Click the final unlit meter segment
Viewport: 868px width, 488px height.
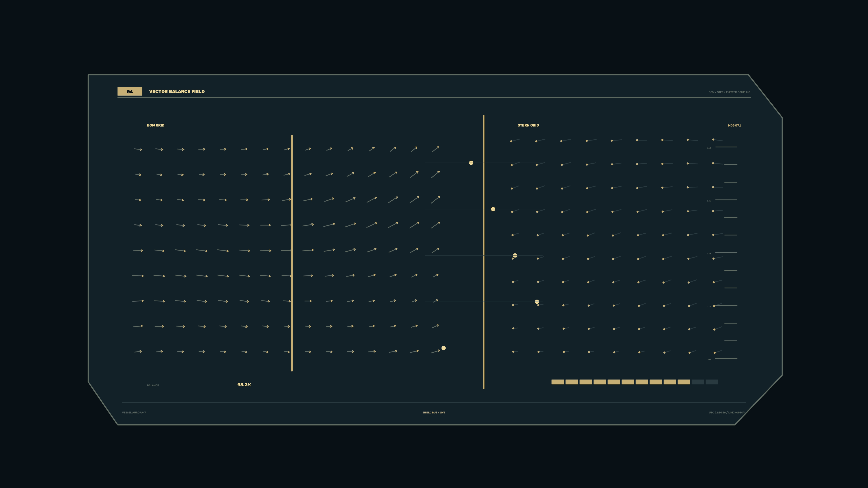click(x=712, y=382)
